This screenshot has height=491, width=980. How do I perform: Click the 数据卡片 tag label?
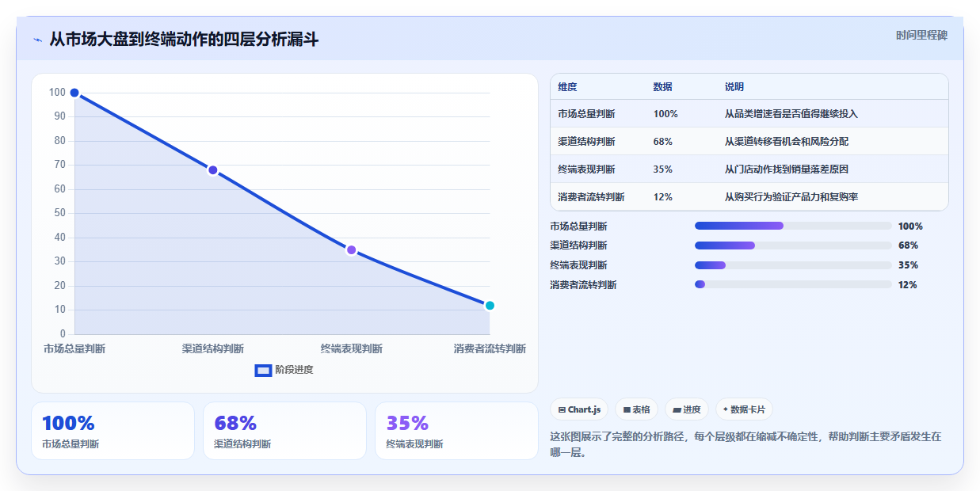[x=748, y=409]
